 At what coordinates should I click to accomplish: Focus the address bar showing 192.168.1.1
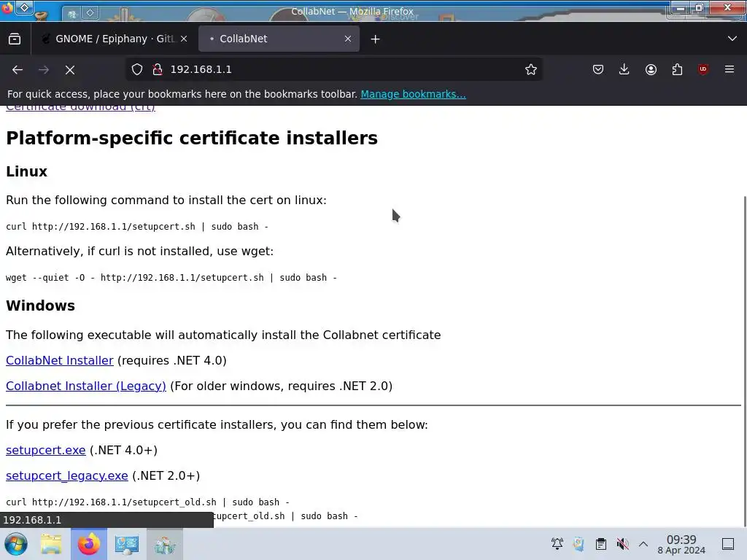(333, 69)
